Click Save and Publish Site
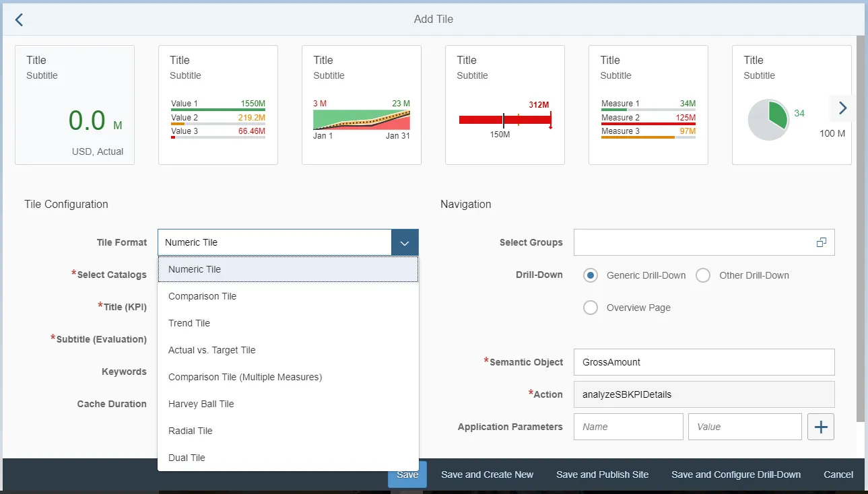The width and height of the screenshot is (868, 494). pyautogui.click(x=602, y=474)
